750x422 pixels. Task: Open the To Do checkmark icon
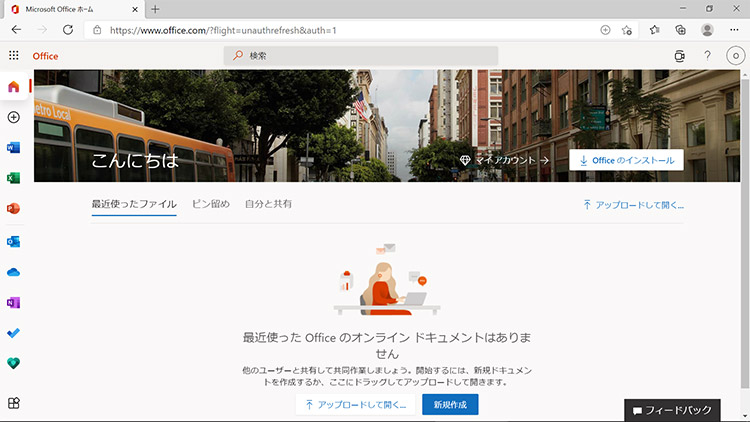pyautogui.click(x=13, y=333)
